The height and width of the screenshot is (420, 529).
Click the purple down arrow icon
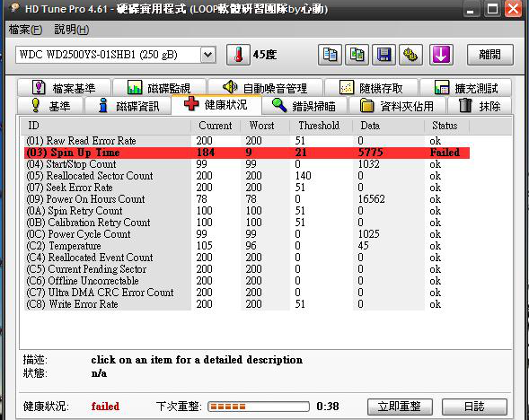[x=441, y=55]
